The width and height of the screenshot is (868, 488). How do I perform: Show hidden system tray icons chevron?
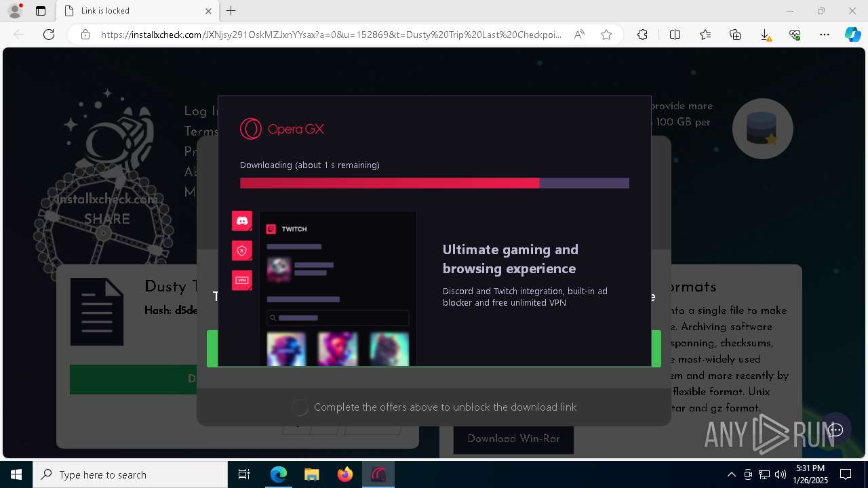[x=731, y=474]
